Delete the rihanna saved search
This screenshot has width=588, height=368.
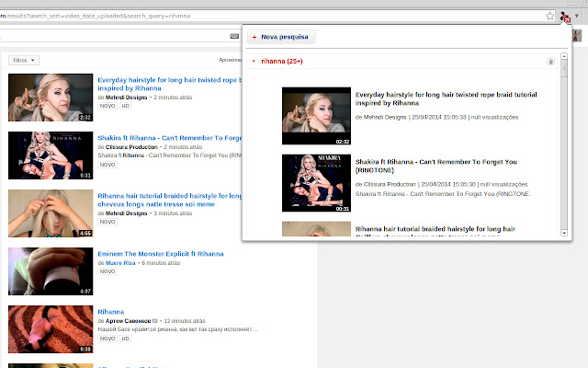[x=550, y=62]
